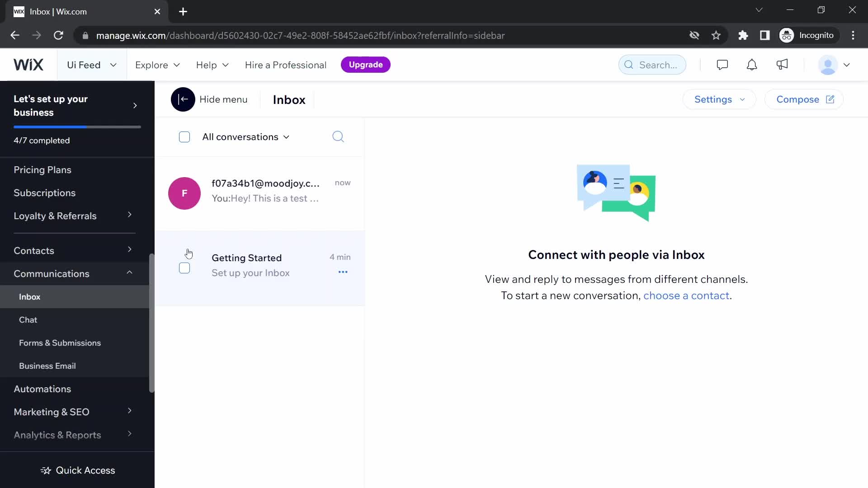Viewport: 868px width, 488px height.
Task: Go back to previous page
Action: tap(15, 35)
